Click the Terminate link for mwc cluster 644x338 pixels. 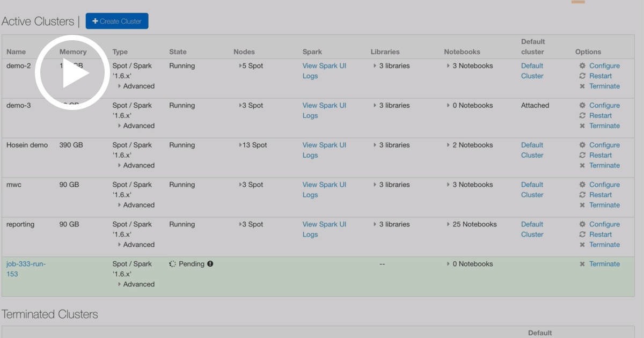tap(604, 205)
